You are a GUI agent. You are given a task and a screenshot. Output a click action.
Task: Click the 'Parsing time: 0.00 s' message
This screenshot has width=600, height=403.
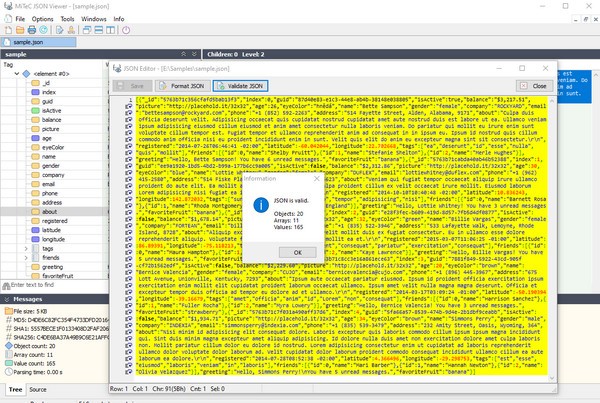coord(38,372)
